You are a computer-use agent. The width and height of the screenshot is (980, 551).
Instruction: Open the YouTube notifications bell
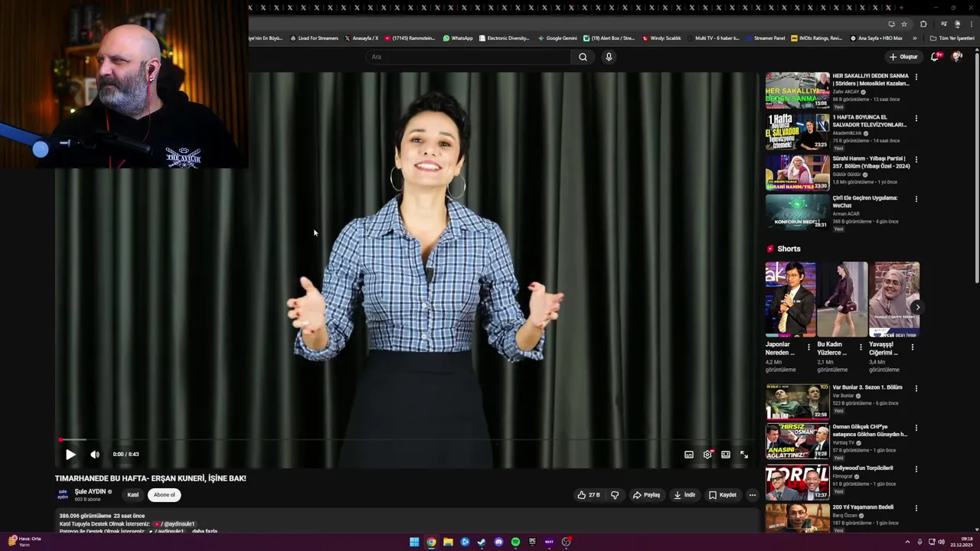(x=935, y=57)
